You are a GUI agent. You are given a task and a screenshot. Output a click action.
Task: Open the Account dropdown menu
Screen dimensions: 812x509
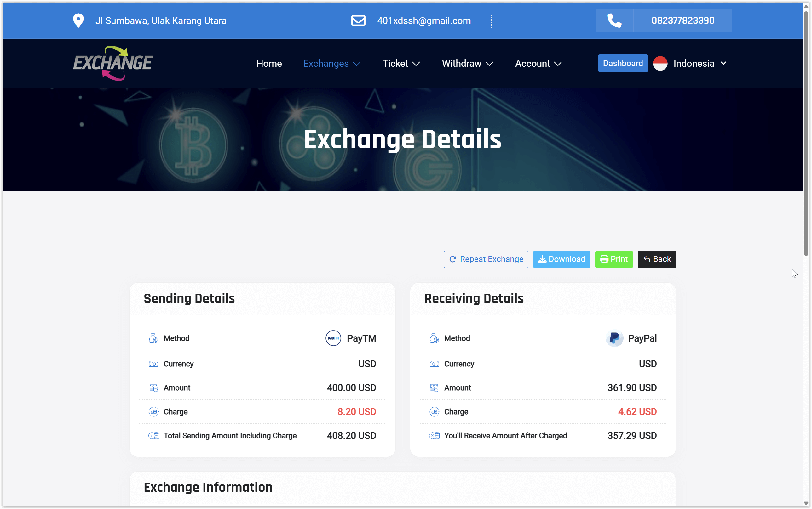538,63
